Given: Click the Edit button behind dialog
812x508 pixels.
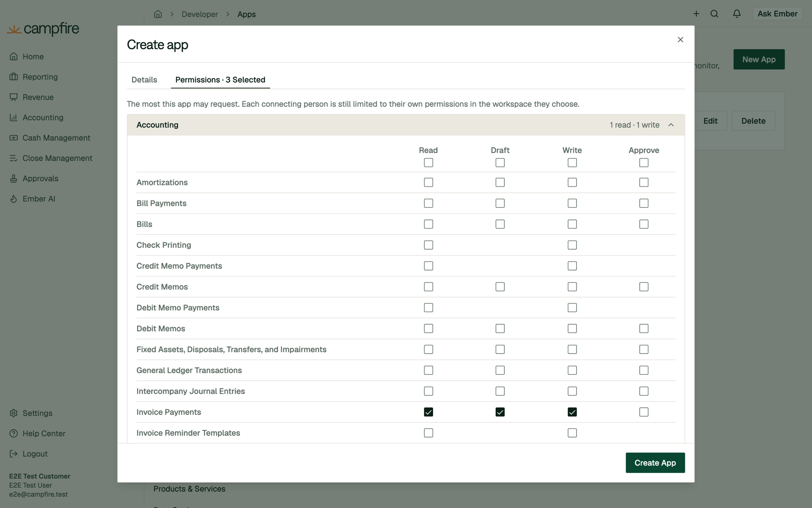Looking at the screenshot, I should 710,121.
